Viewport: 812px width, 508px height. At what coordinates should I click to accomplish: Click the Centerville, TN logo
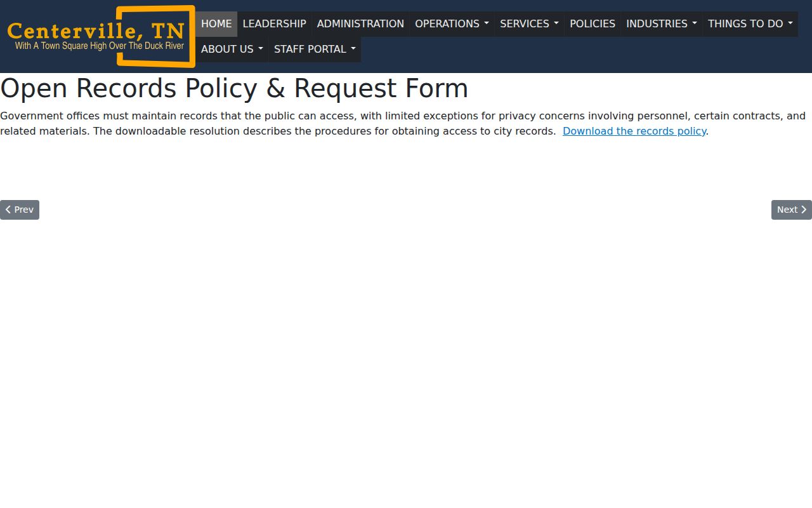[x=101, y=36]
